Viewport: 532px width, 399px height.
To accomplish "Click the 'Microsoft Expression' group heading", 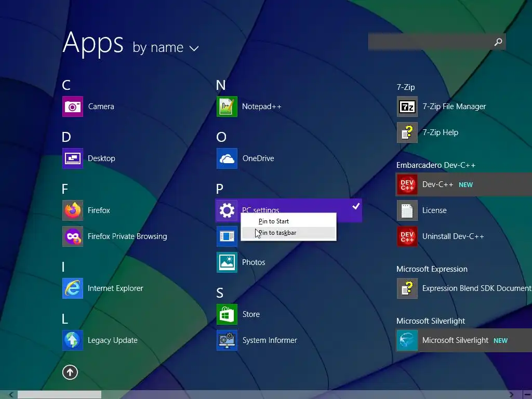I will 432,269.
